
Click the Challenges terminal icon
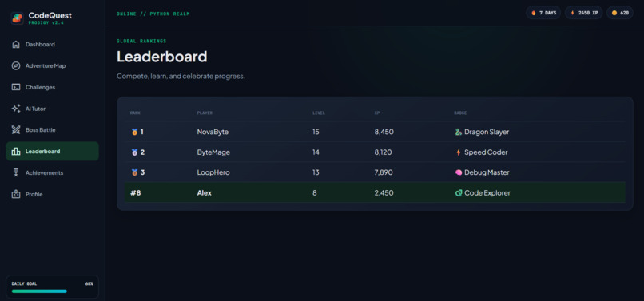(16, 87)
